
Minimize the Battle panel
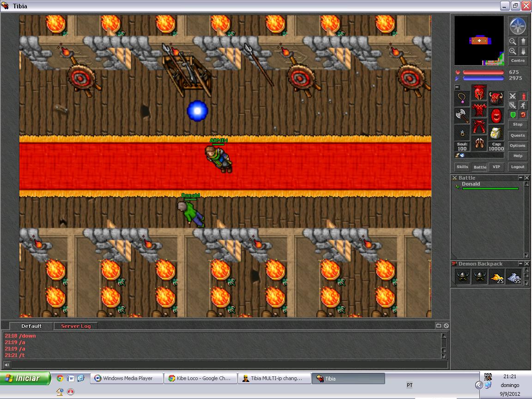coord(520,178)
